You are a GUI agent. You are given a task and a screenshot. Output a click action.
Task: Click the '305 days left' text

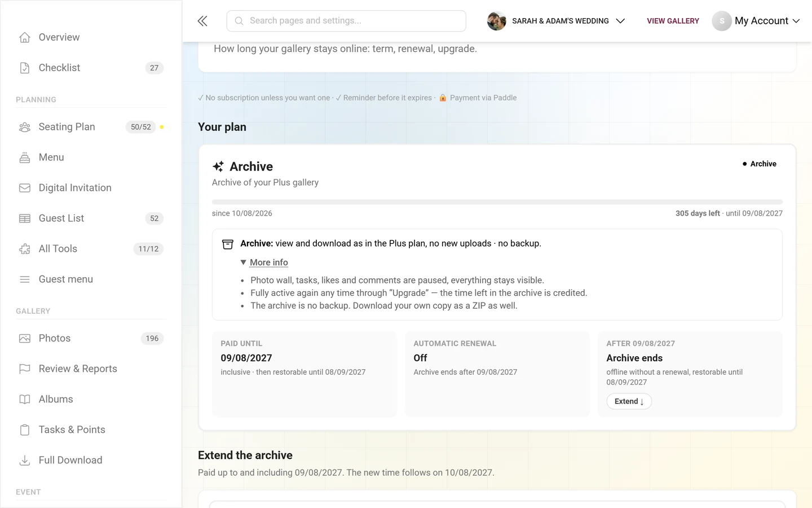pyautogui.click(x=698, y=213)
